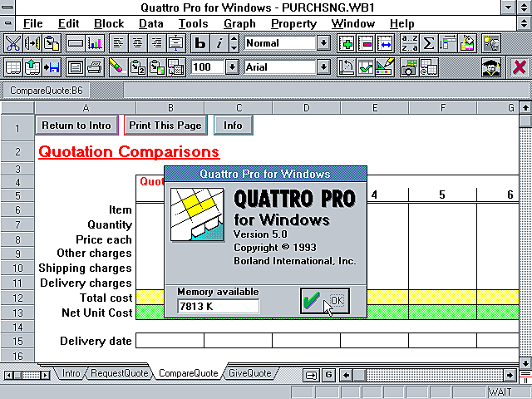Open the Graph menu

(239, 24)
